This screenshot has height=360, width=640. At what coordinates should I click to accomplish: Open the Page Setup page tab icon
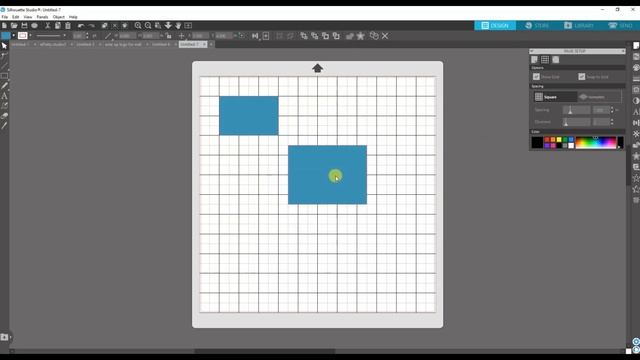534,60
